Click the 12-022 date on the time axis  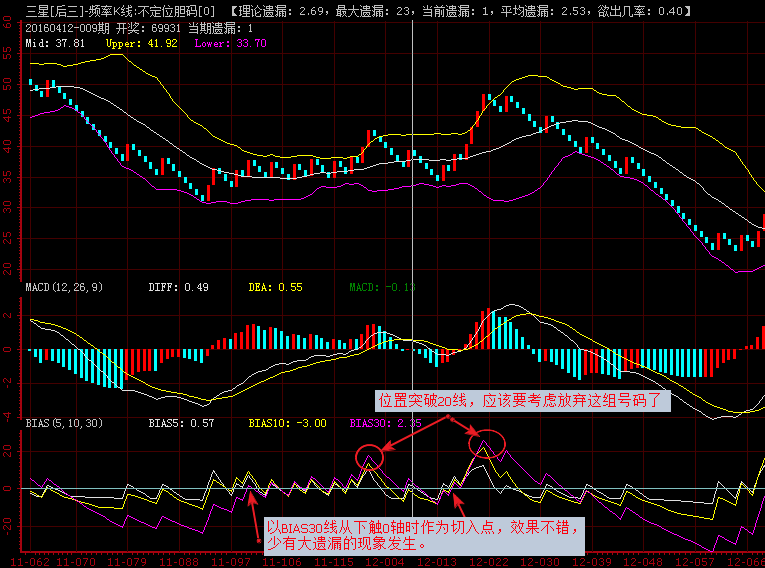(488, 561)
